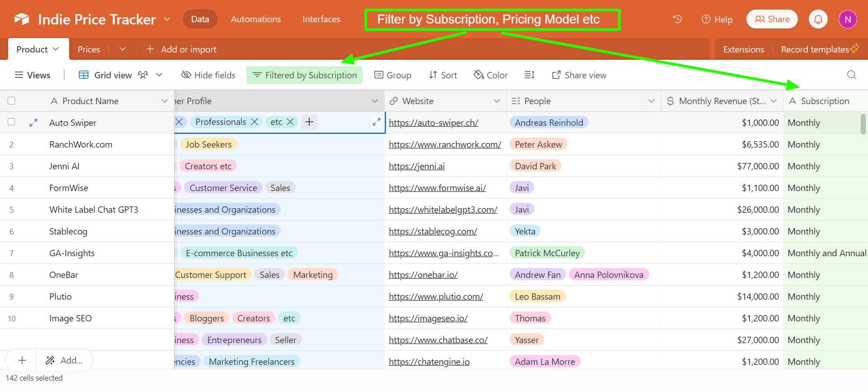Click the Views hamburger menu
The image size is (868, 392).
(x=32, y=75)
